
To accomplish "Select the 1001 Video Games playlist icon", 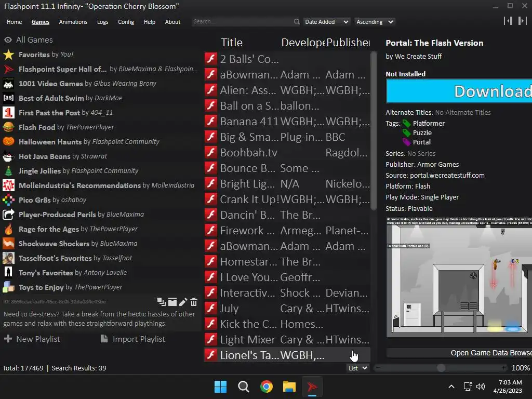I will (x=8, y=84).
